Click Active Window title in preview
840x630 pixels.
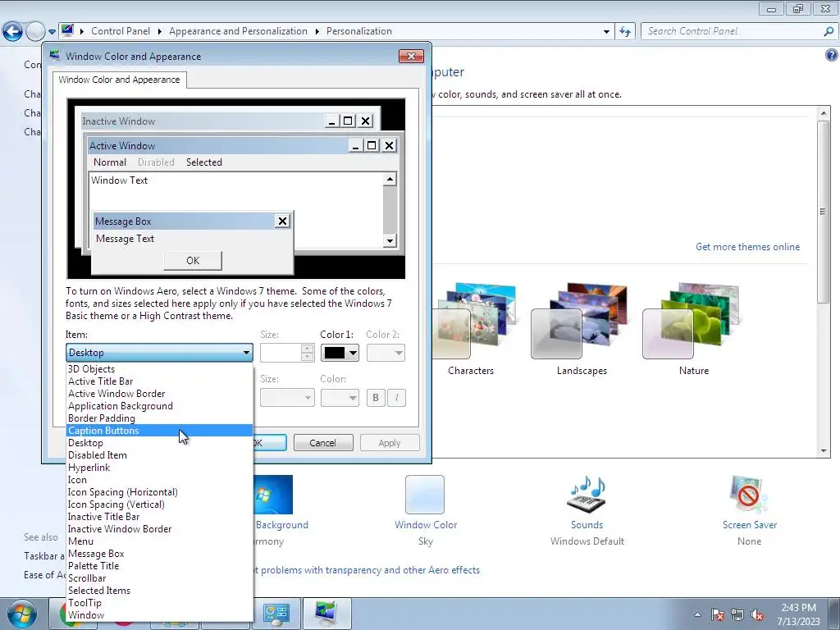(122, 146)
